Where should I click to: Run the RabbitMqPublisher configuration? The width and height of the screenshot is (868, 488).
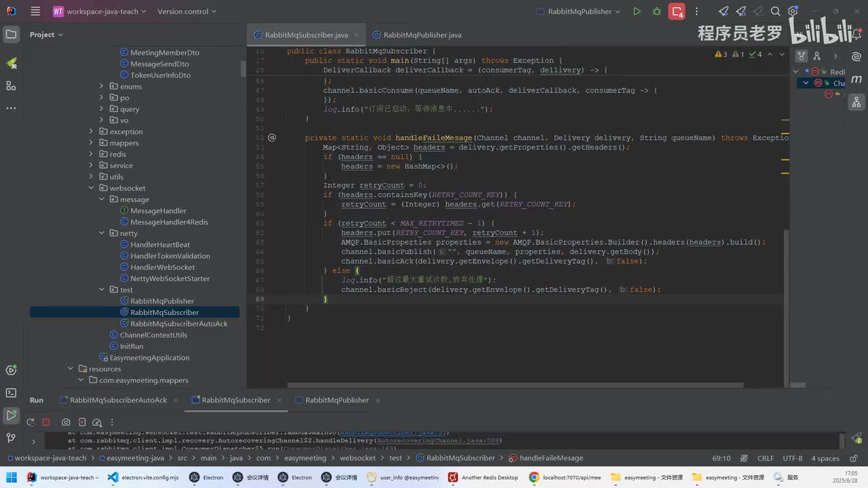point(636,12)
